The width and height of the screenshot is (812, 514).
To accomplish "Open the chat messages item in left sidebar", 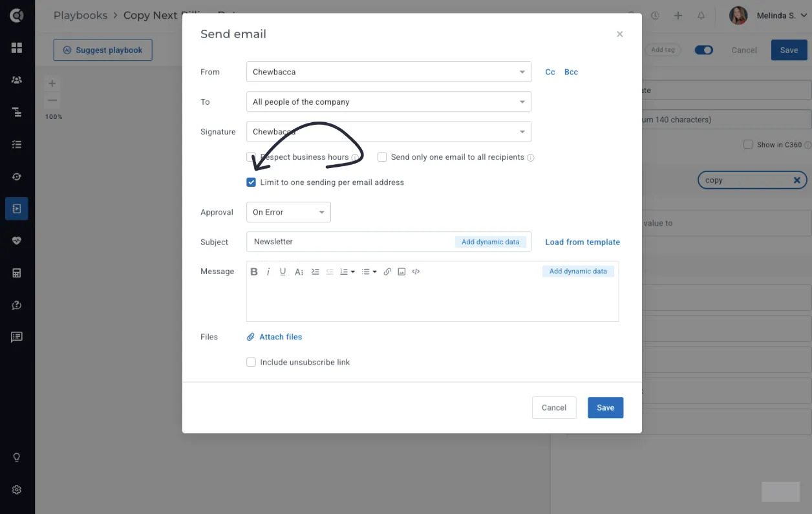I will click(17, 337).
